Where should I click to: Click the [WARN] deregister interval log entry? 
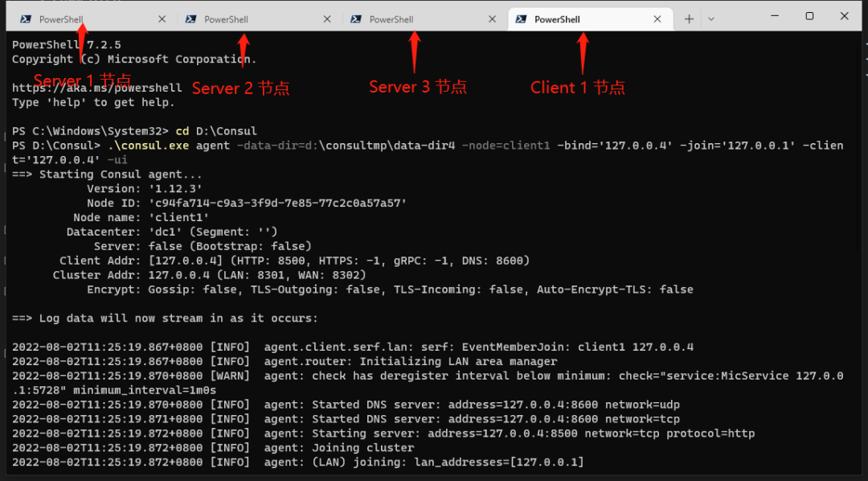tap(428, 384)
